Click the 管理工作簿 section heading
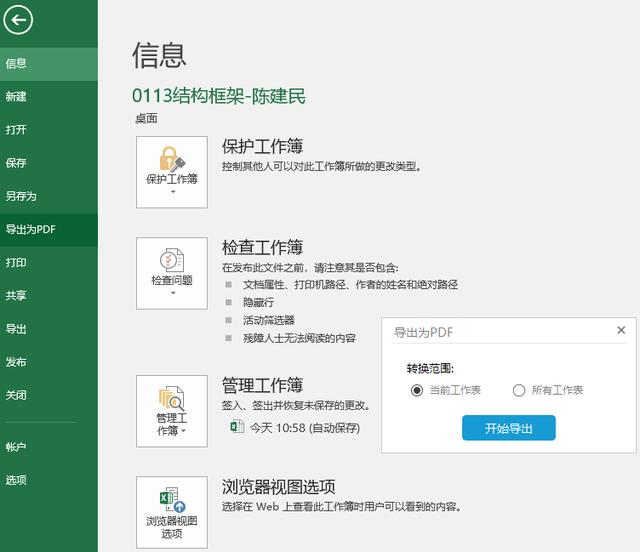Viewport: 640px width, 552px height. tap(262, 385)
